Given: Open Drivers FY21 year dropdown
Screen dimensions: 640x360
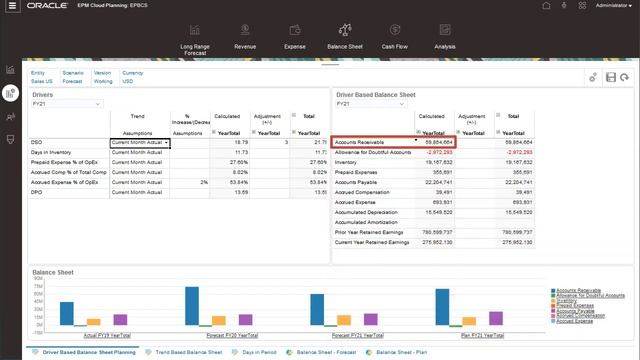Looking at the screenshot, I should (67, 104).
